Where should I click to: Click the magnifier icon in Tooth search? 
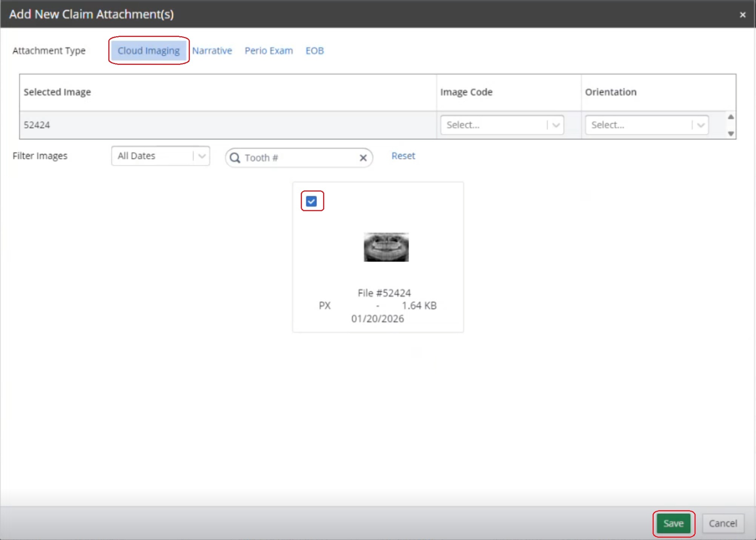click(235, 158)
